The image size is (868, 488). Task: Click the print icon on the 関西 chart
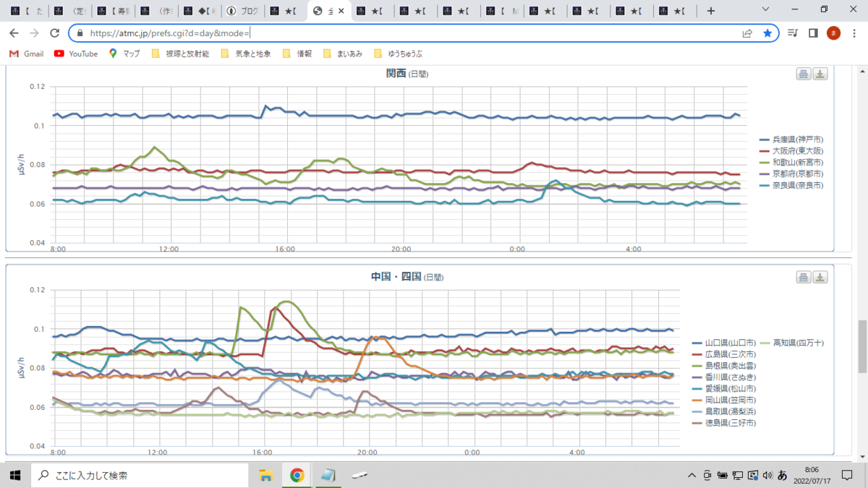pyautogui.click(x=803, y=74)
